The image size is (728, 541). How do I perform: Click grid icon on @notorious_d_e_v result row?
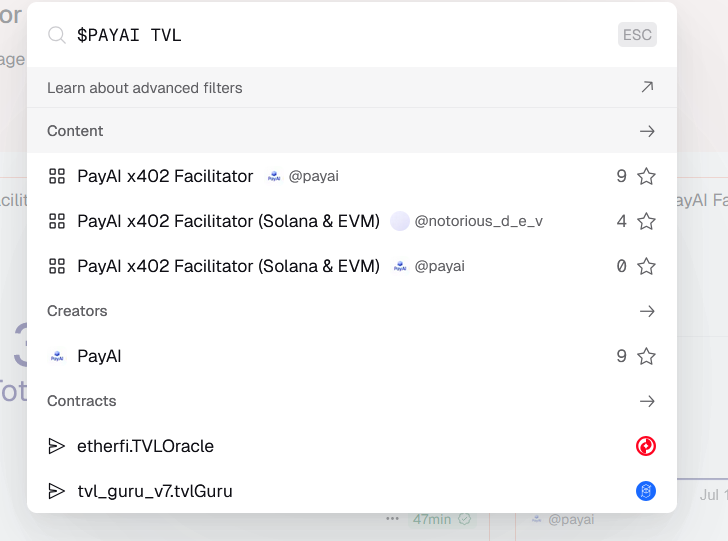coord(57,221)
